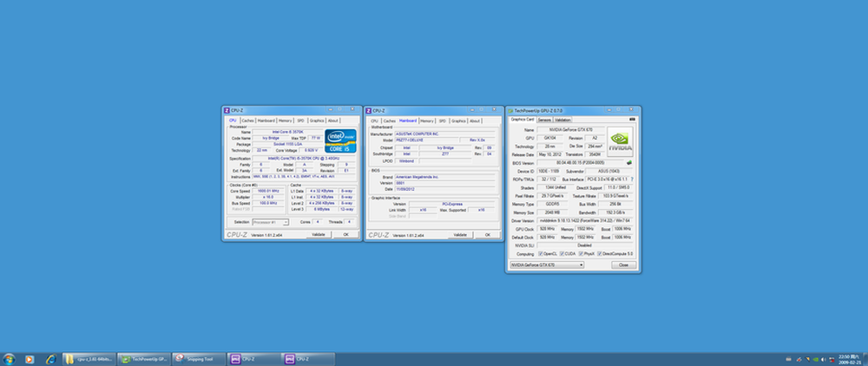This screenshot has width=868, height=366.
Task: Open the NVIDIA GeForce GTX 670 dropdown
Action: (547, 265)
